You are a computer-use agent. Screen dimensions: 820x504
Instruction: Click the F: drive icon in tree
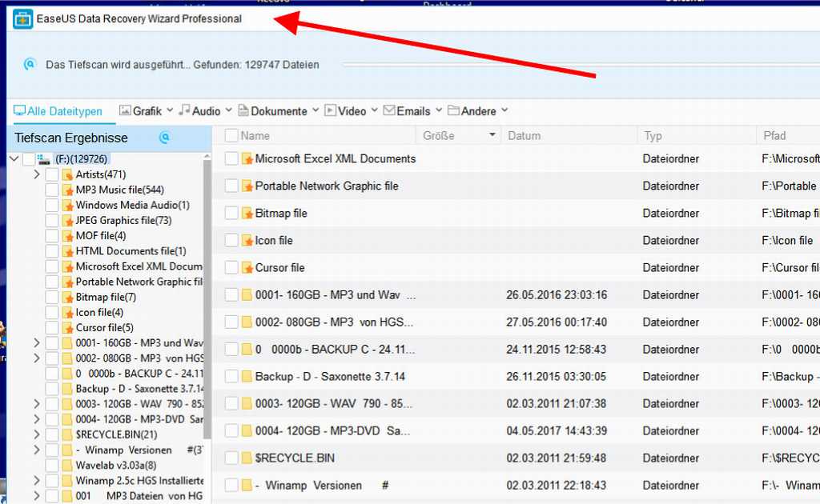click(x=44, y=159)
